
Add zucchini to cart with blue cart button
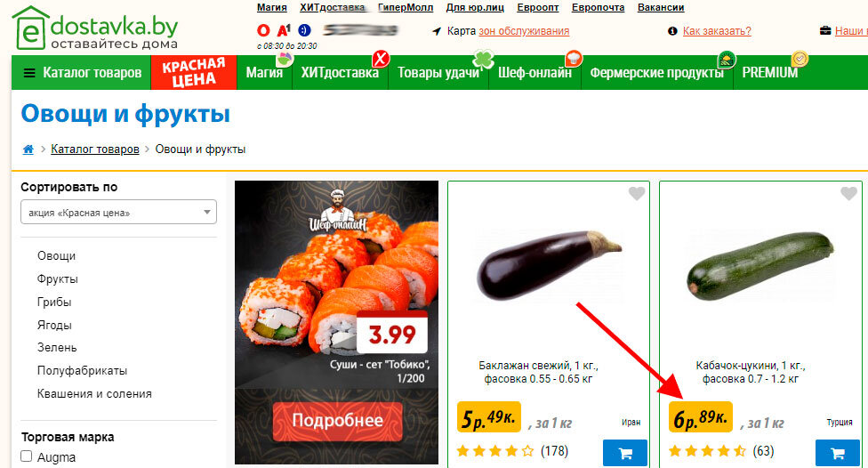pyautogui.click(x=837, y=453)
